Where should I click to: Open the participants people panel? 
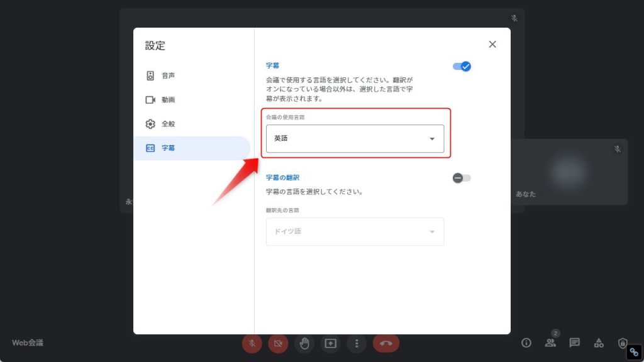(550, 343)
